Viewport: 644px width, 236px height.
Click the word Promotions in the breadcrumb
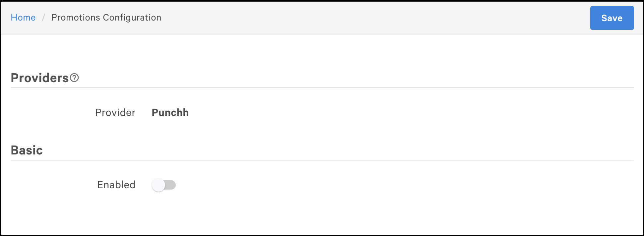click(x=76, y=18)
